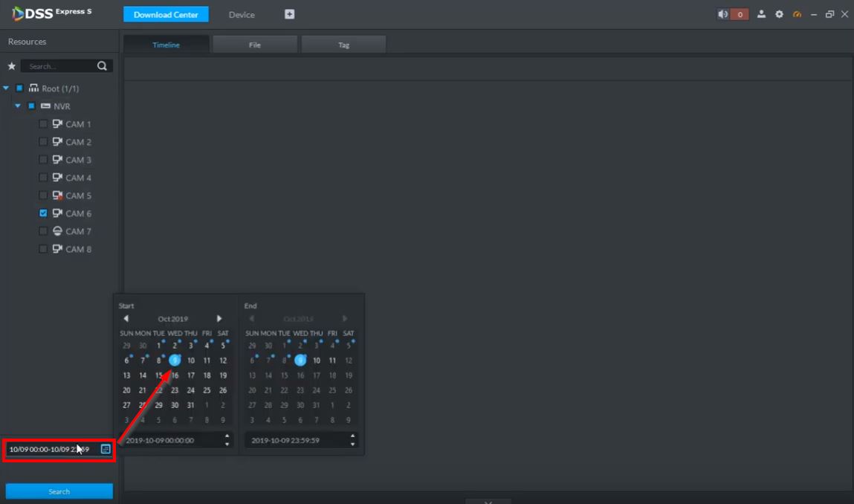This screenshot has height=504, width=854.
Task: Check the CAM 4 checkbox
Action: click(x=43, y=177)
